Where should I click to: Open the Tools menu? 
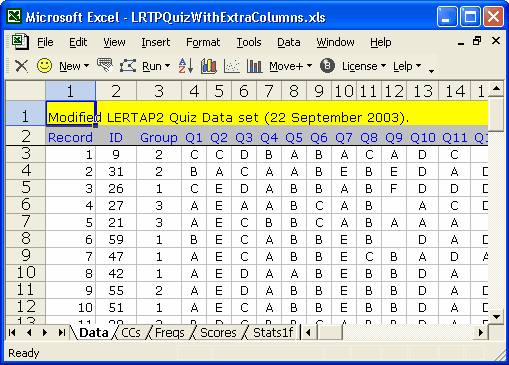tap(249, 42)
